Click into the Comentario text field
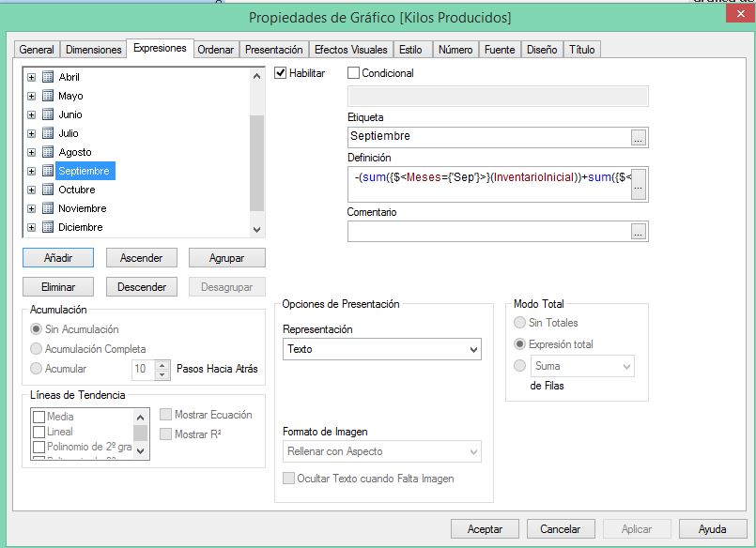Viewport: 756px width, 548px height. tap(487, 232)
